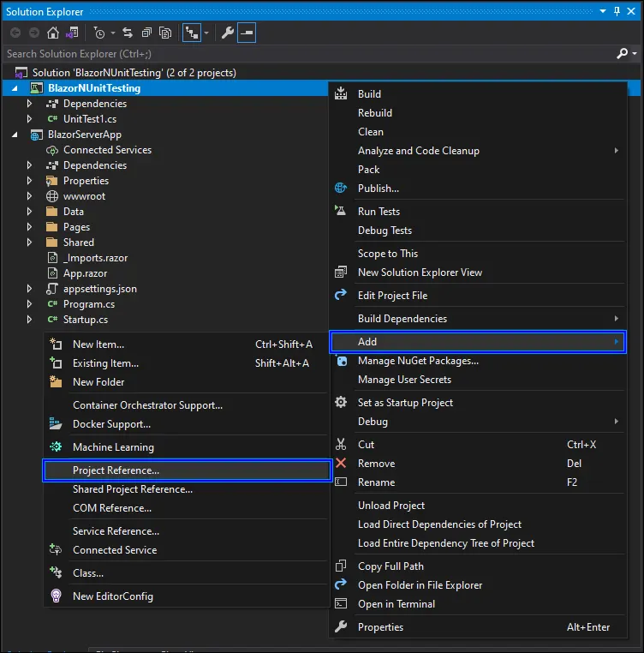Choose Docker Support... in Add submenu
The height and width of the screenshot is (653, 644).
coord(187,424)
